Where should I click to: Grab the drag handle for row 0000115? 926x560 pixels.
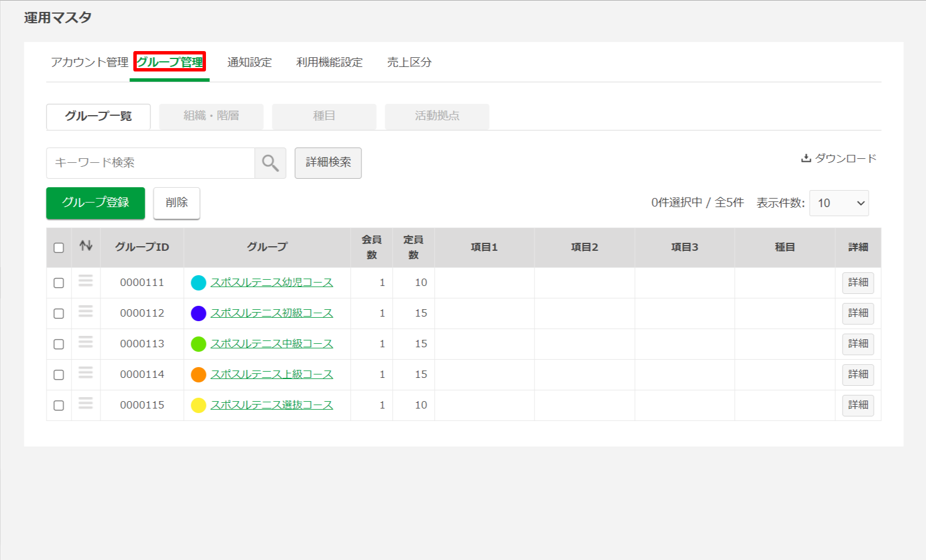click(x=86, y=403)
